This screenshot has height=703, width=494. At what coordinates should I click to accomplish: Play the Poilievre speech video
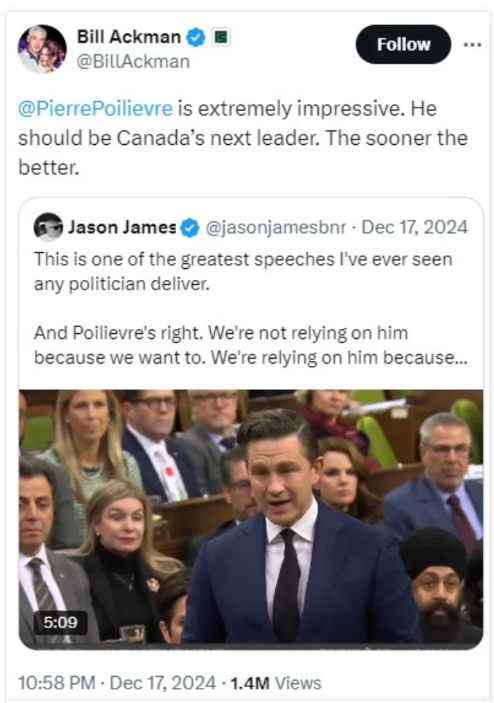(x=251, y=519)
